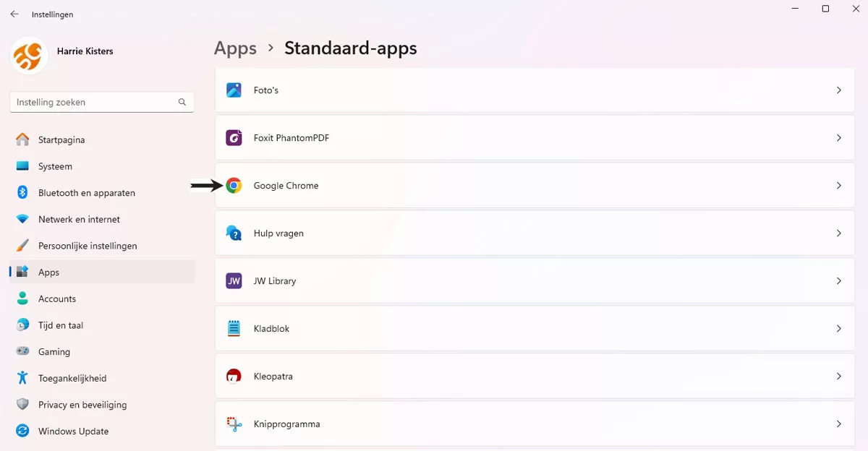Click the Foxit PhantomPDF label text
The width and height of the screenshot is (868, 451).
(x=291, y=138)
